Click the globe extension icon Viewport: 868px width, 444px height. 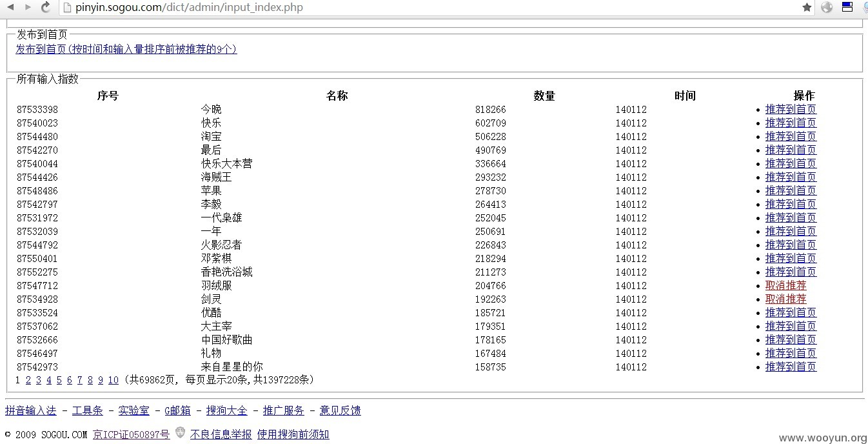(x=827, y=7)
